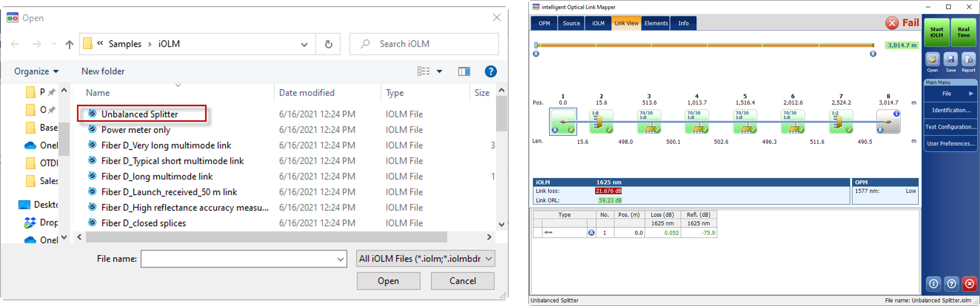Go up one folder level
The image size is (980, 306).
tap(69, 44)
